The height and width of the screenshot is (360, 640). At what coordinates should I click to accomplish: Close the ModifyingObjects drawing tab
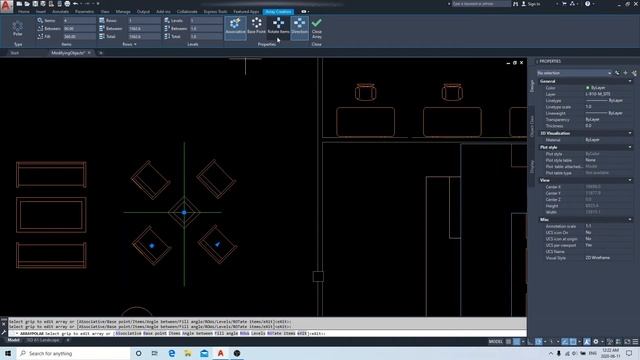tap(89, 53)
